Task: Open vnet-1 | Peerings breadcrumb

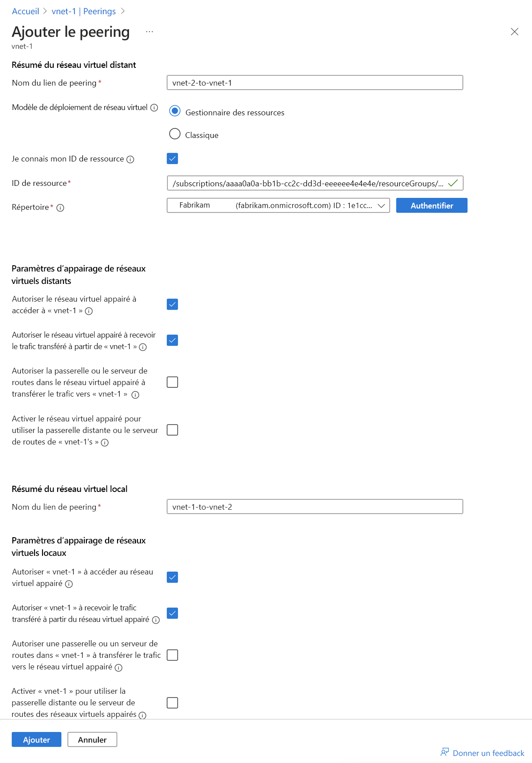Action: pos(83,11)
